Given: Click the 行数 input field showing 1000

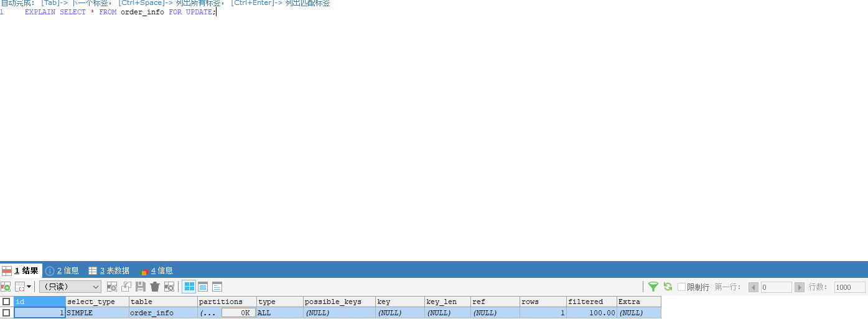Looking at the screenshot, I should [x=849, y=287].
